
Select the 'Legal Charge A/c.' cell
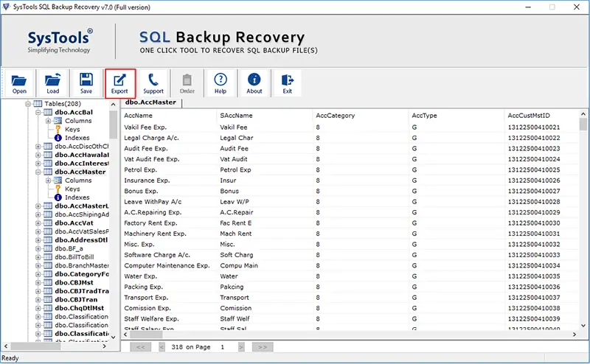coord(169,138)
